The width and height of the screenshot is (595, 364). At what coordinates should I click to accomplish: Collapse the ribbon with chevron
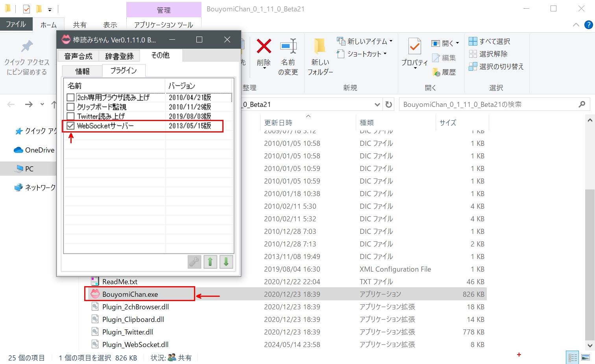[576, 25]
